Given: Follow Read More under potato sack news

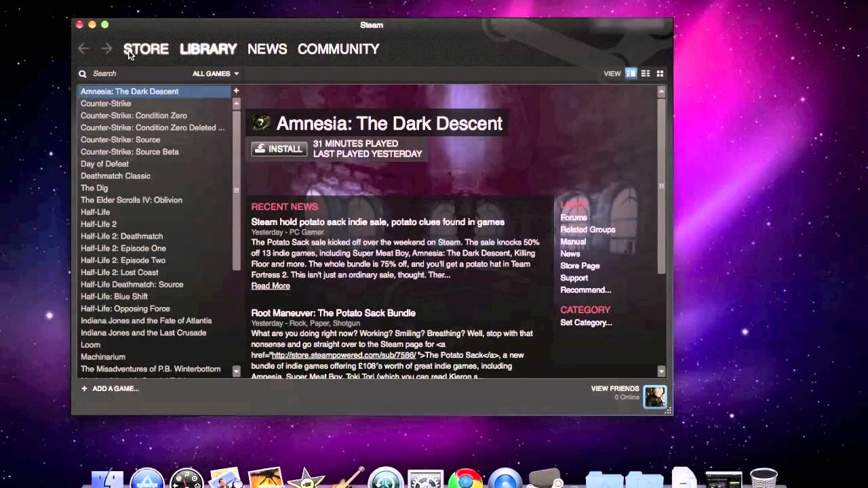Looking at the screenshot, I should (x=271, y=286).
